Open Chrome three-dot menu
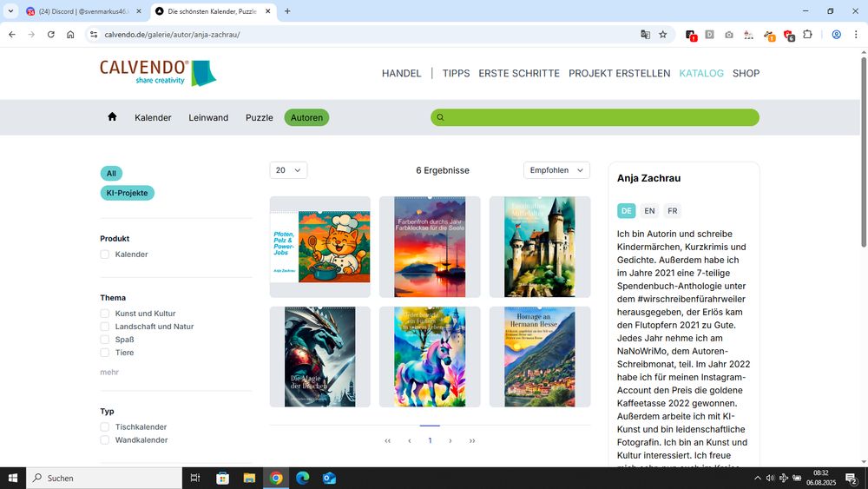This screenshot has height=489, width=868. coord(856,35)
